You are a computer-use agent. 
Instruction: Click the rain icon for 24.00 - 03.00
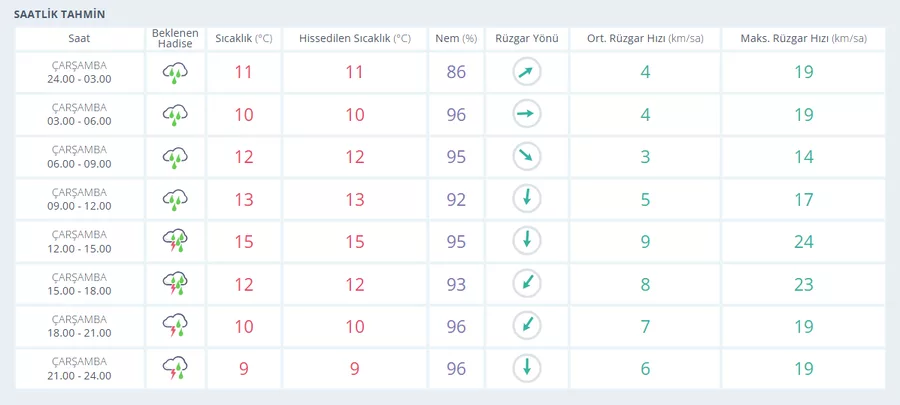click(x=176, y=72)
